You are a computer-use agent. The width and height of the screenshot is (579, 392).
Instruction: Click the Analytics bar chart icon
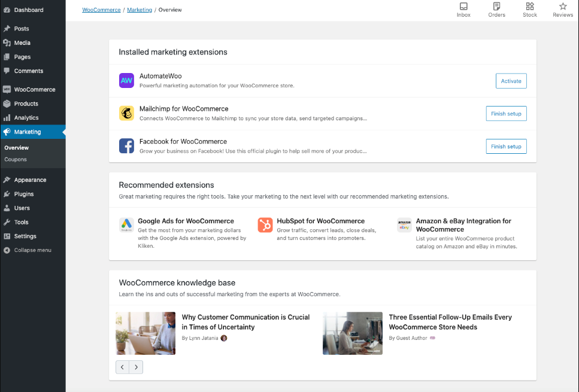point(7,118)
